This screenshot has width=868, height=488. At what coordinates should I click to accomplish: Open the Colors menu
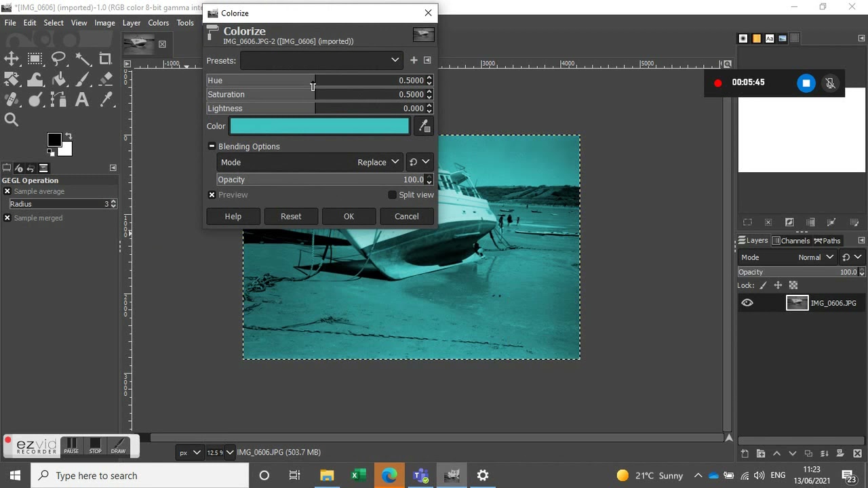(159, 22)
